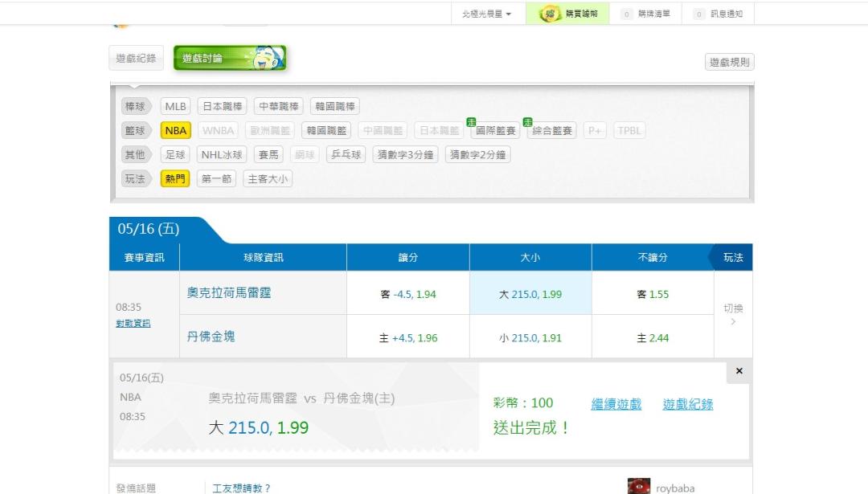The height and width of the screenshot is (494, 868).
Task: Pick the 主 +4.5, 1.96 spread
Action: click(408, 337)
